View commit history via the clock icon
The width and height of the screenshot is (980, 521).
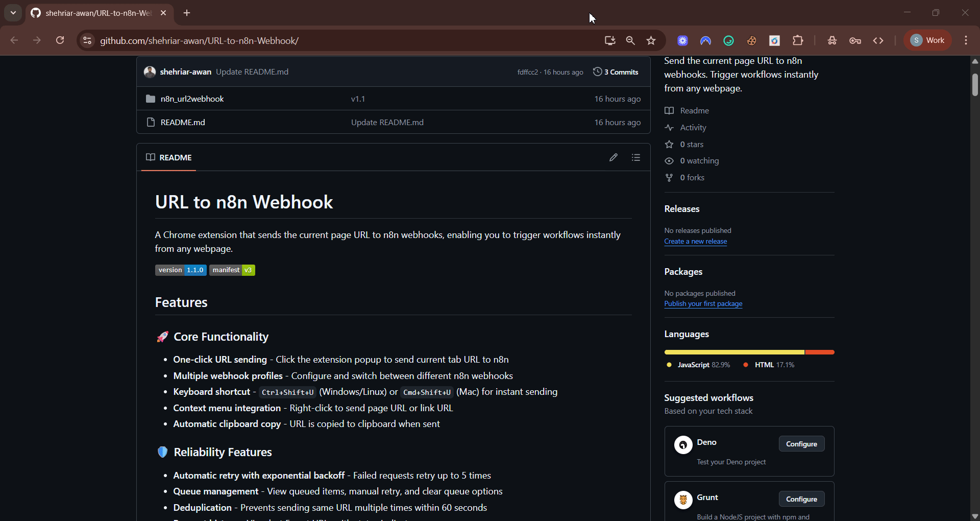point(597,72)
